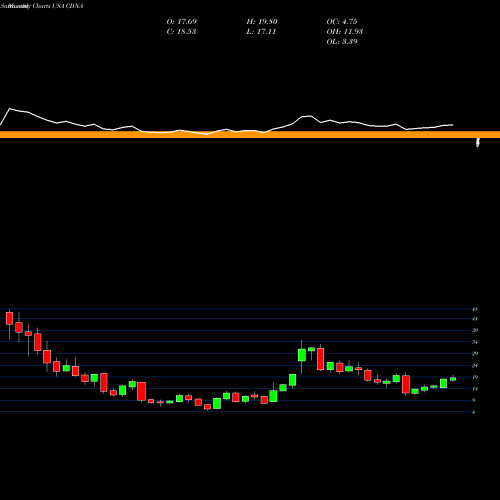Click the OC: 4.75 readout
Screen dimensions: 500x500
point(342,21)
